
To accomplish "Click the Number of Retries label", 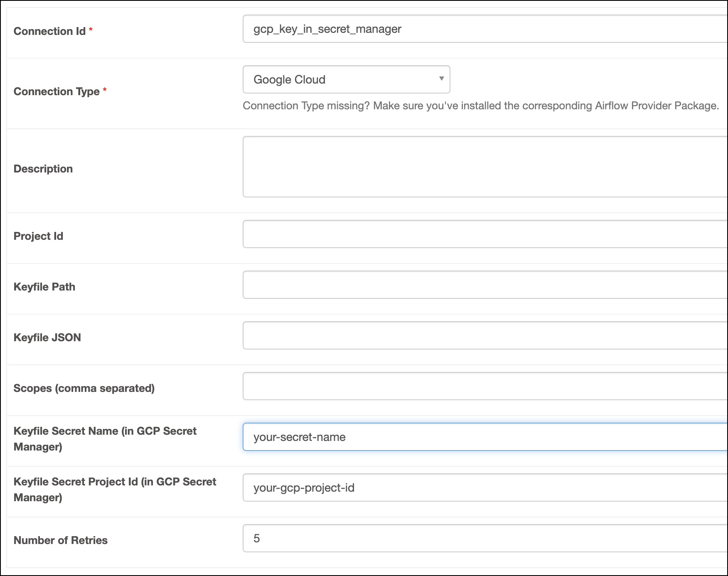I will click(x=61, y=540).
